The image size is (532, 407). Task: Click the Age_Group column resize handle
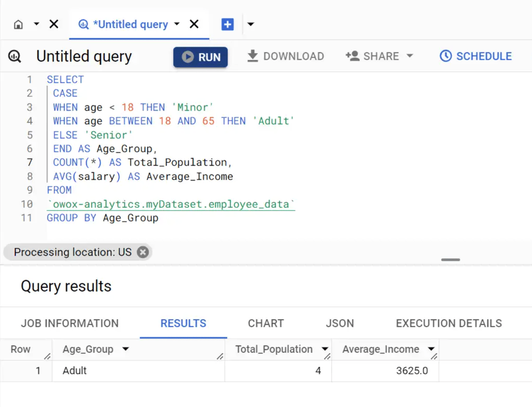(220, 357)
